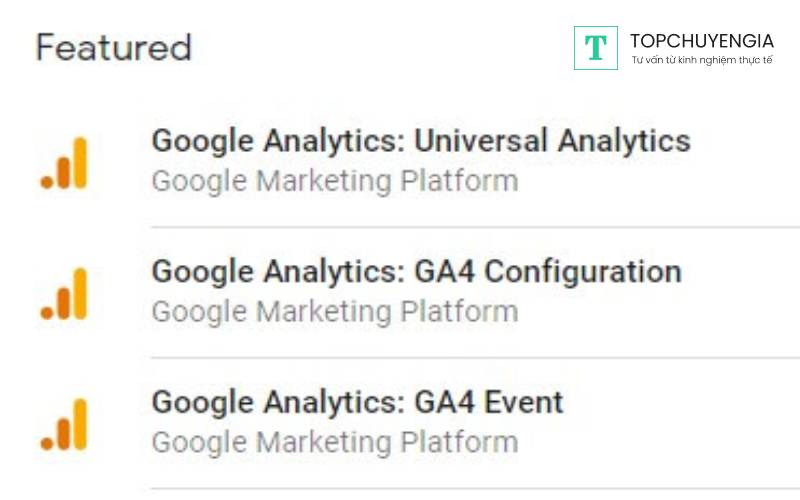Click divider line below GA4 Event entry

pos(475,488)
